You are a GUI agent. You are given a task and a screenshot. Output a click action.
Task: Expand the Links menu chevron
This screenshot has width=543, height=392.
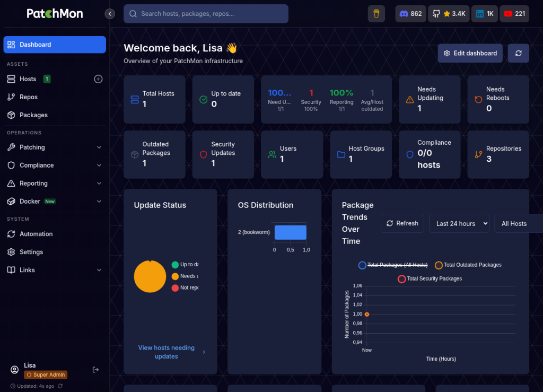tap(99, 270)
